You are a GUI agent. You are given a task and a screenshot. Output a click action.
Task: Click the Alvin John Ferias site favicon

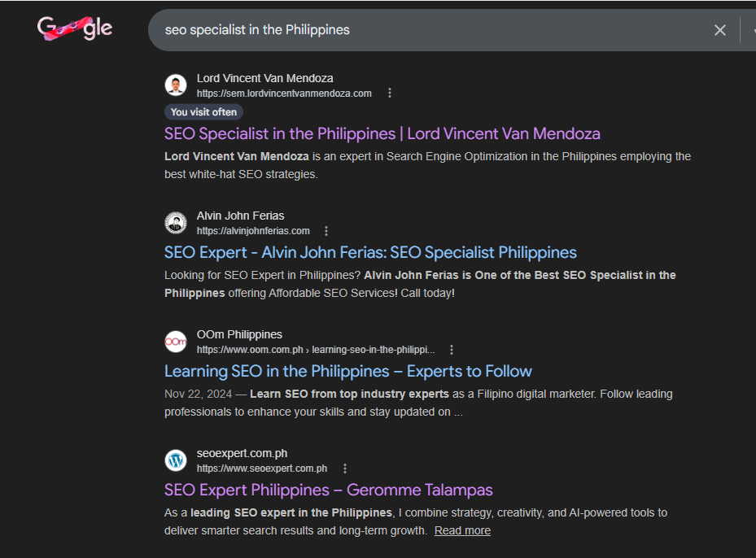click(176, 223)
